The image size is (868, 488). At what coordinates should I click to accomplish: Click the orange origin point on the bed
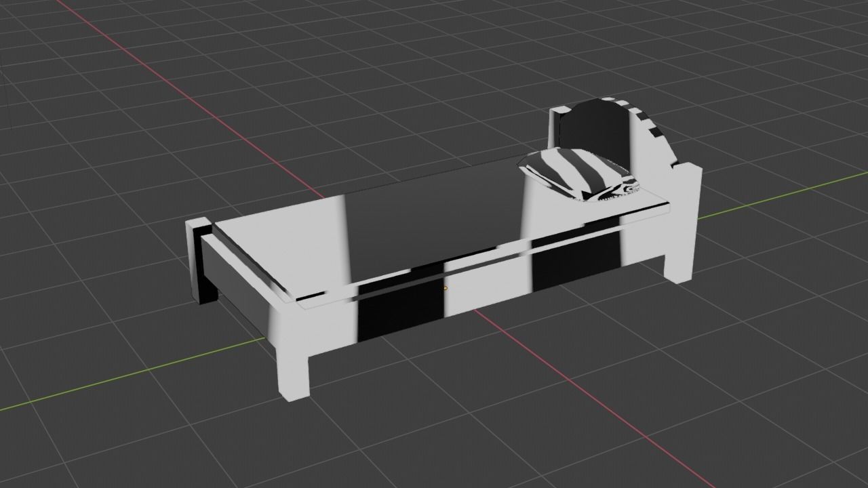(445, 288)
